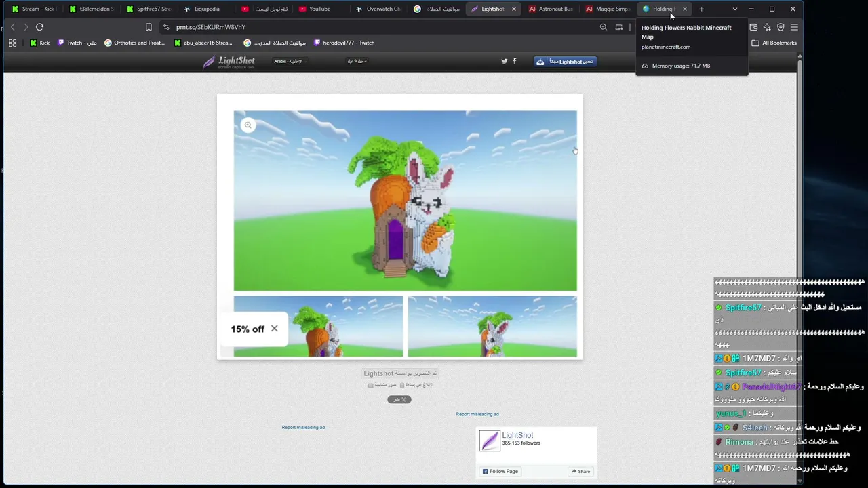868x488 pixels.
Task: Open the lower right rabbit thumbnail
Action: point(492,326)
